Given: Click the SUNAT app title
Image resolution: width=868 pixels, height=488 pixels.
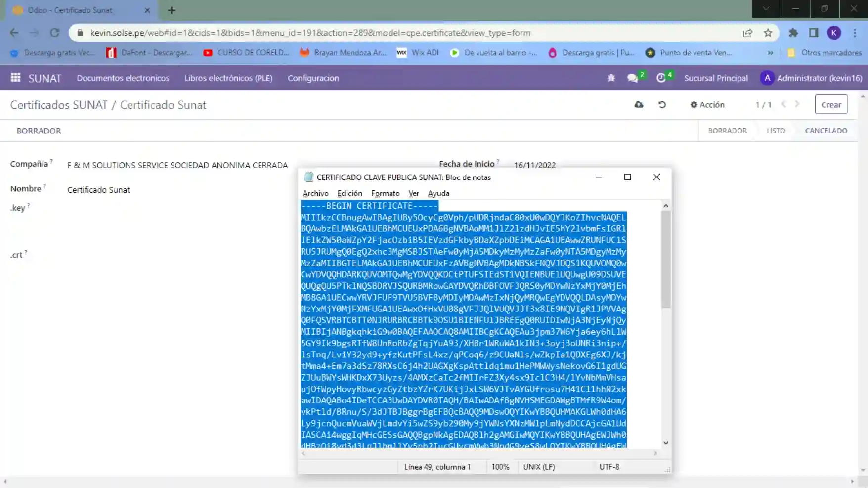Looking at the screenshot, I should pyautogui.click(x=44, y=78).
